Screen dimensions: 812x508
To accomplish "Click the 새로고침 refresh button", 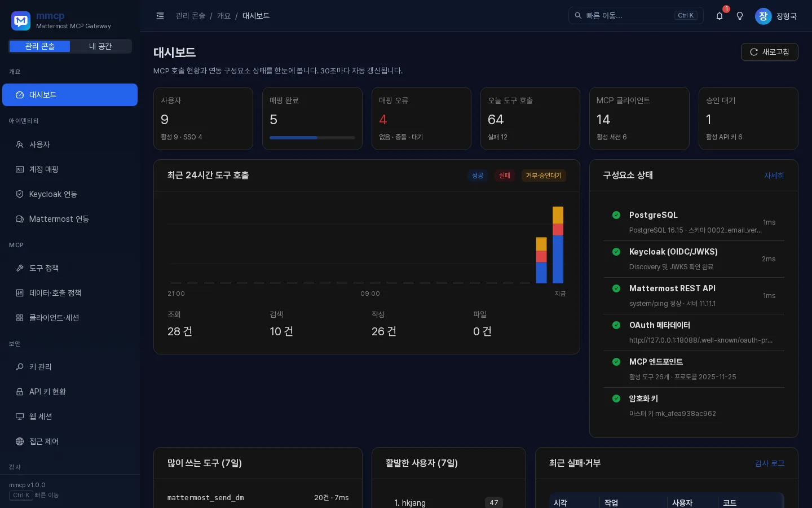I will click(x=769, y=52).
